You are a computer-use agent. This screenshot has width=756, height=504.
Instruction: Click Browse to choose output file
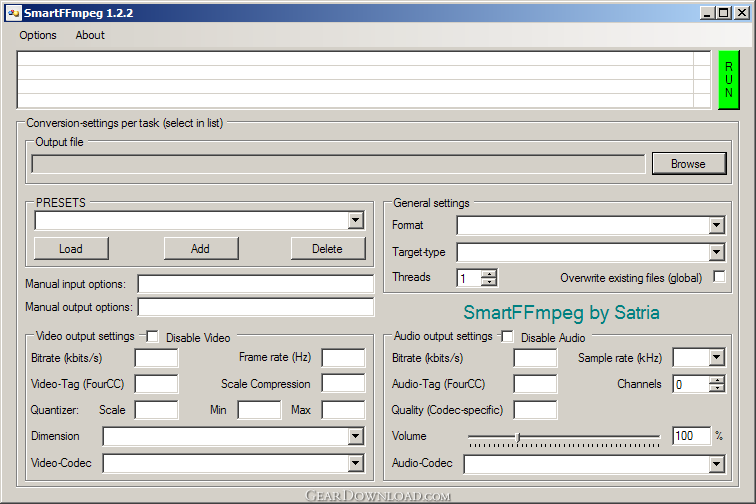pos(688,164)
